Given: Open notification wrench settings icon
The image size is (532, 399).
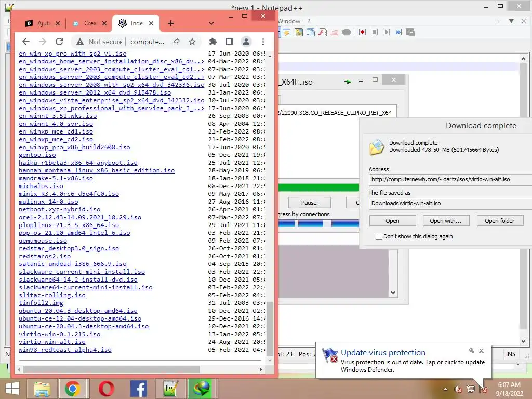Looking at the screenshot, I should coord(472,351).
